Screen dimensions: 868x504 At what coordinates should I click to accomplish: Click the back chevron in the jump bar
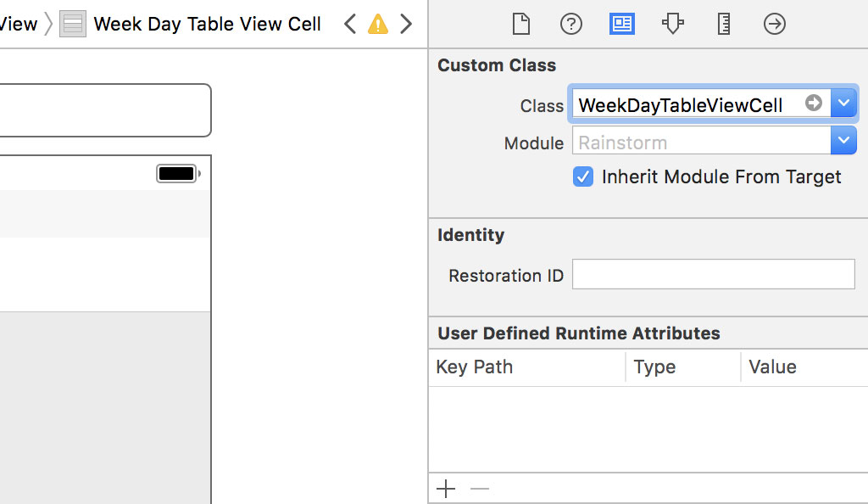[349, 24]
